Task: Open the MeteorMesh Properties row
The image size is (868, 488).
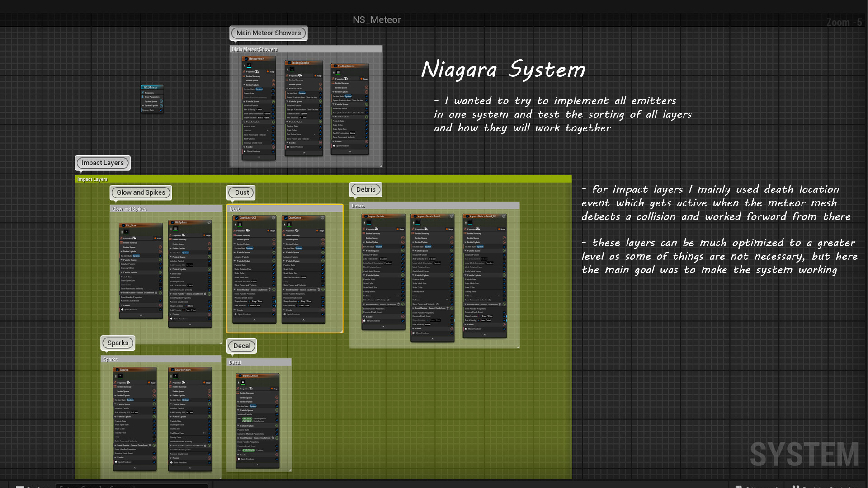Action: pos(251,72)
